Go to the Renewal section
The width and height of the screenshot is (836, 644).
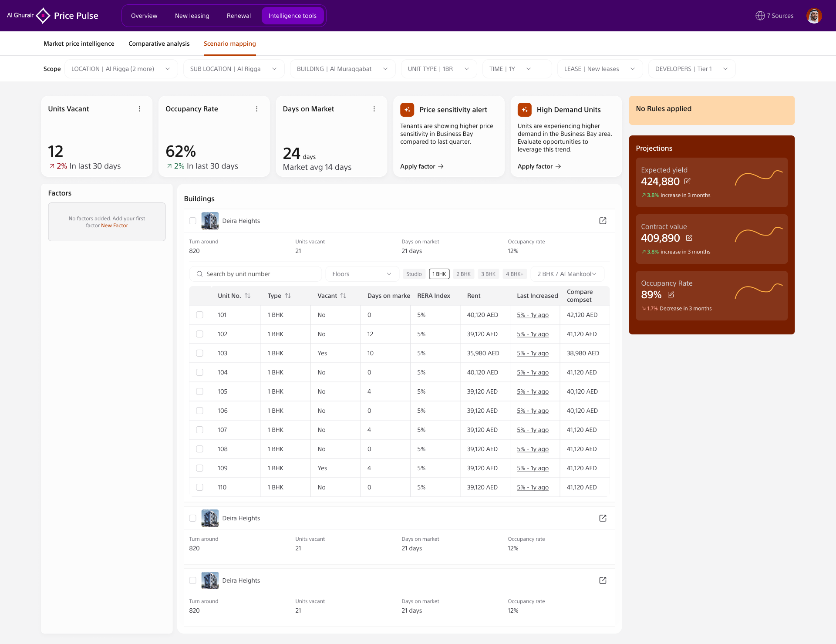point(239,16)
